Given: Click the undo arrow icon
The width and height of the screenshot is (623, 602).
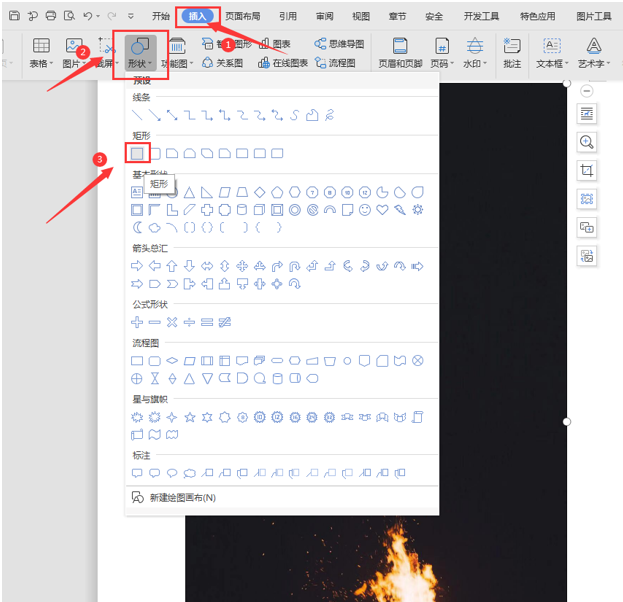Looking at the screenshot, I should [87, 16].
